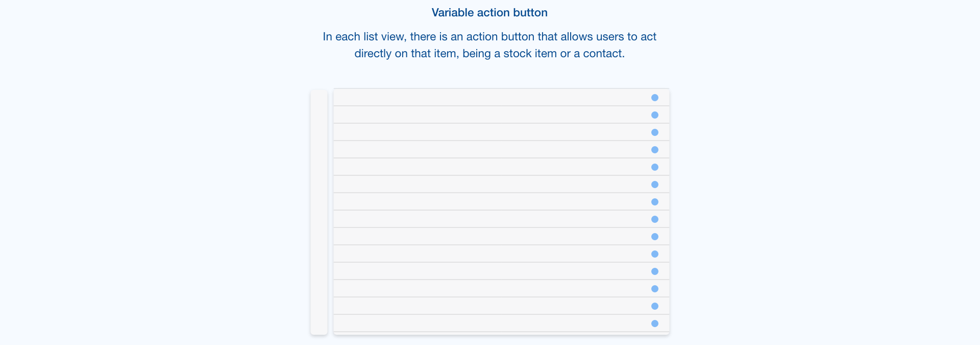Click the seventh row's blue action dot
980x345 pixels.
tap(655, 202)
